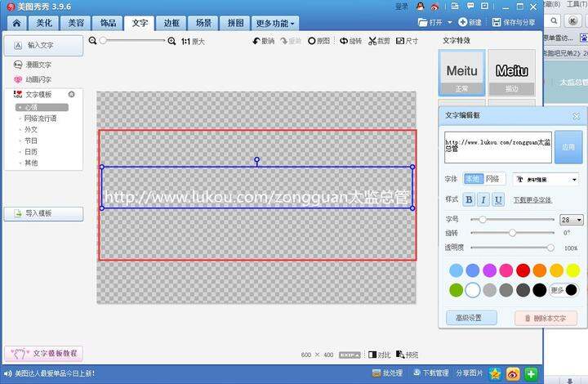Select the 描边 outlined Meitu text effect
Screen dimensions: 588x384
tap(511, 74)
